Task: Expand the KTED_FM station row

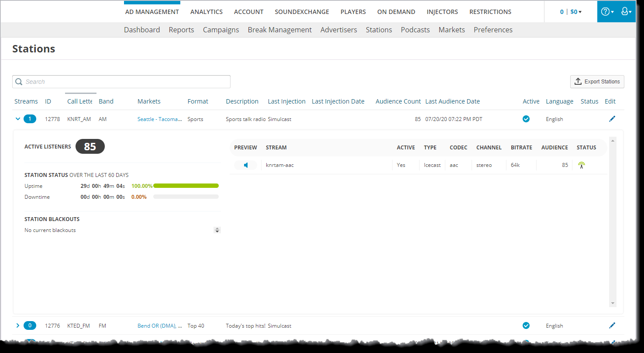Action: tap(18, 325)
